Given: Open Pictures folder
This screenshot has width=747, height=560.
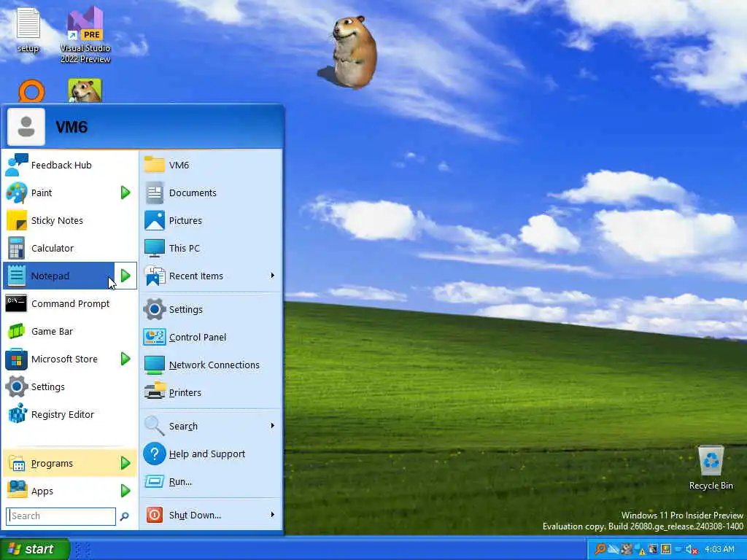Looking at the screenshot, I should [x=211, y=220].
